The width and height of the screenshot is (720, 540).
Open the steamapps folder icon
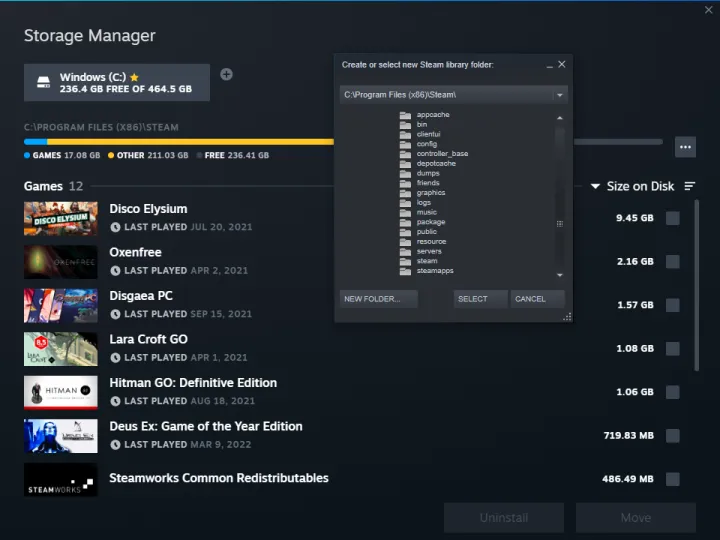point(405,271)
